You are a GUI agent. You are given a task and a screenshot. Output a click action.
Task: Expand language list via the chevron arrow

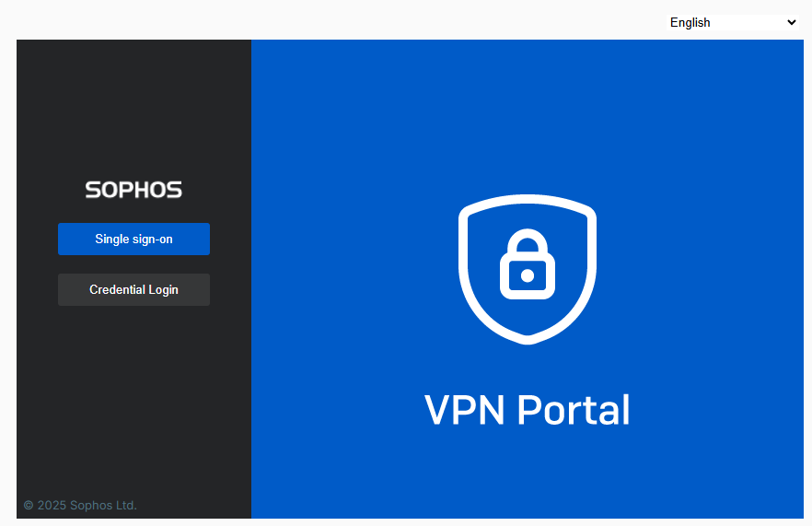pyautogui.click(x=791, y=22)
